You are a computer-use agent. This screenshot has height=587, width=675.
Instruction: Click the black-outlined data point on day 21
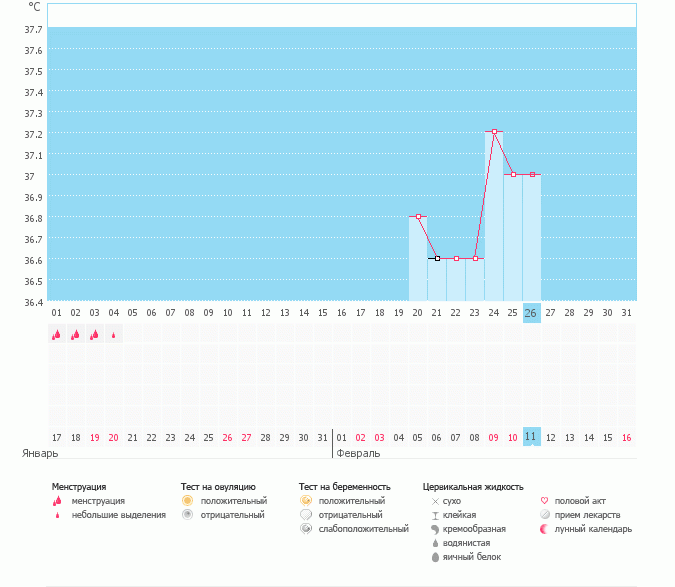437,258
